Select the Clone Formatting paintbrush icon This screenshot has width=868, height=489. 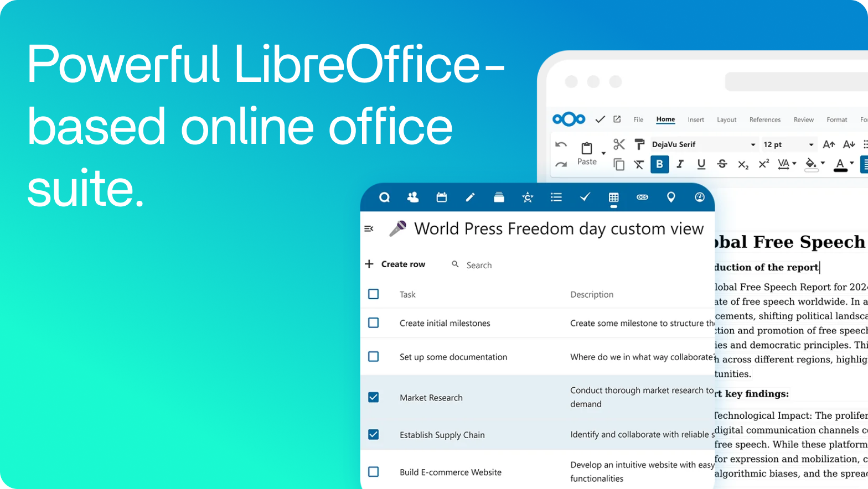click(x=639, y=144)
